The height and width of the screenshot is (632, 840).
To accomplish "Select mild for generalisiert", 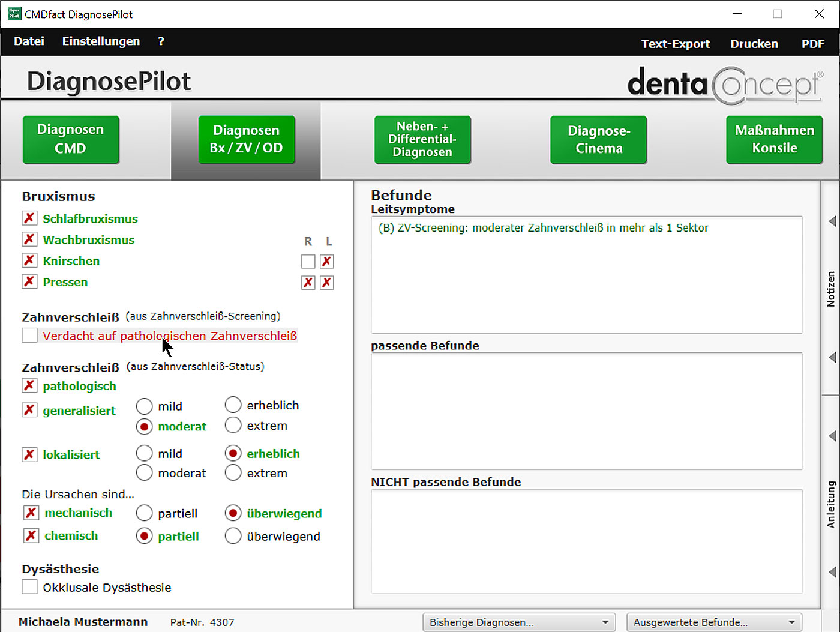I will pyautogui.click(x=144, y=406).
